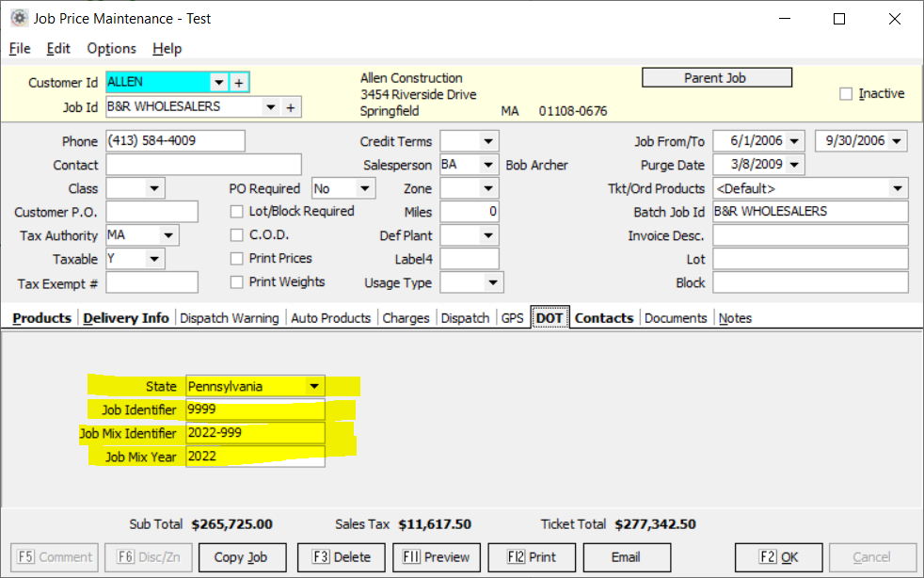The width and height of the screenshot is (924, 578).
Task: Tick the Print Prices checkbox
Action: [237, 259]
